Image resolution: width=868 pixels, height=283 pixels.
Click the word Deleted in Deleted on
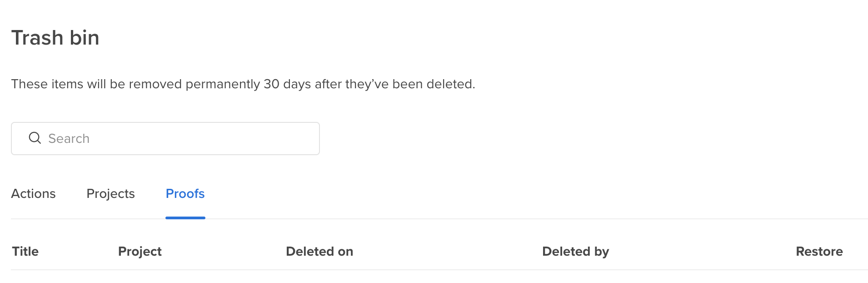point(310,251)
